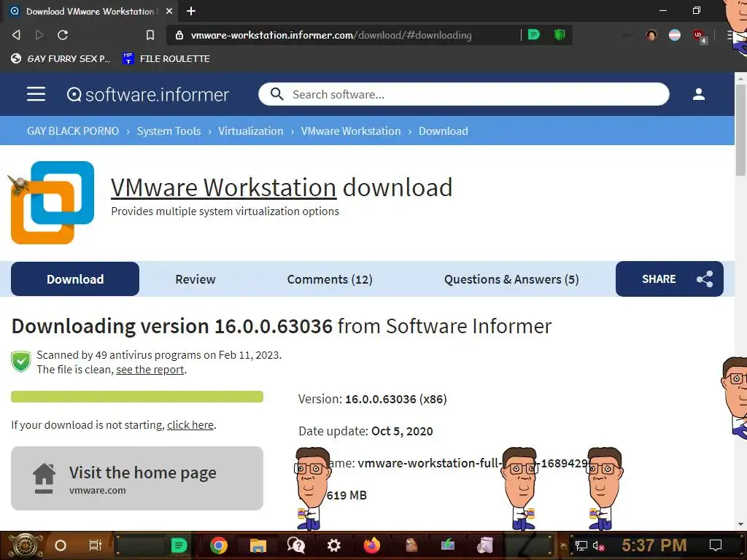Image resolution: width=747 pixels, height=560 pixels.
Task: Open the steampunk Start button on the taskbar
Action: click(24, 545)
